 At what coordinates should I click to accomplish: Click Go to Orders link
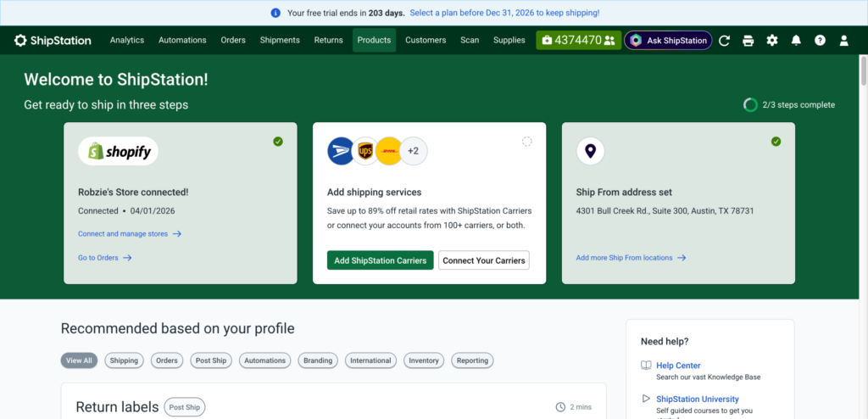tap(104, 258)
